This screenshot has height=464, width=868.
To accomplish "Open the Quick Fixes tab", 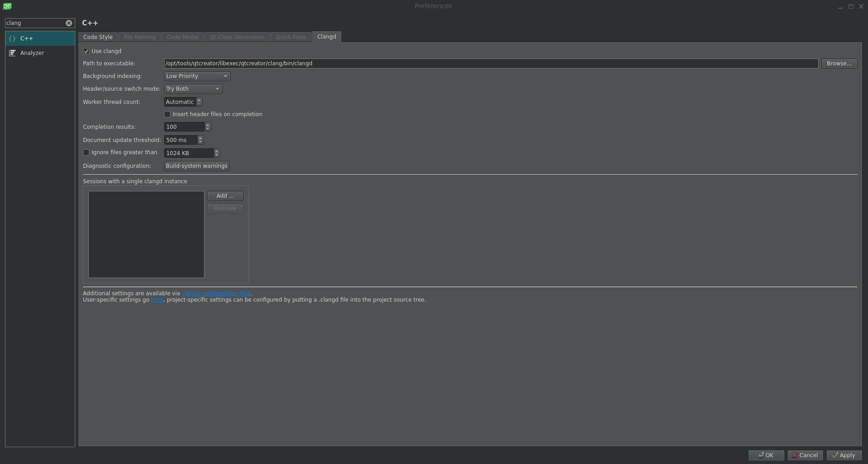I will pos(291,37).
